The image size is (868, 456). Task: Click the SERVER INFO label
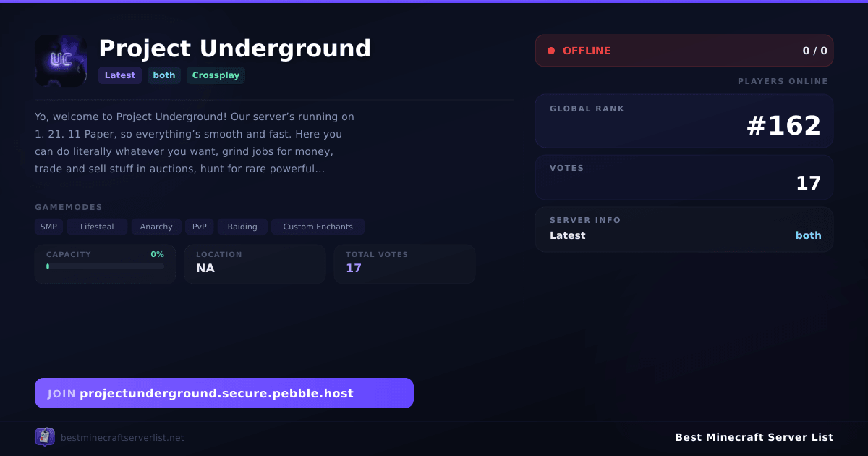coord(585,220)
